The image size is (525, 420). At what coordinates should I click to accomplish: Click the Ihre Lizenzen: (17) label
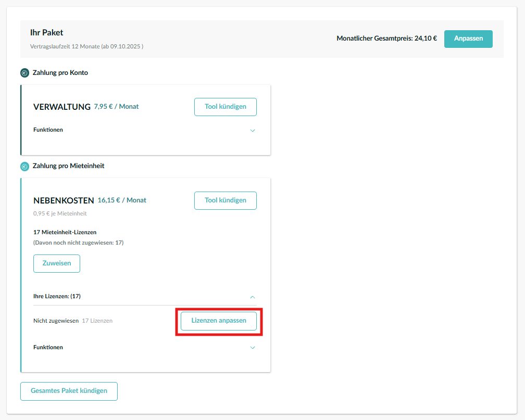[57, 296]
